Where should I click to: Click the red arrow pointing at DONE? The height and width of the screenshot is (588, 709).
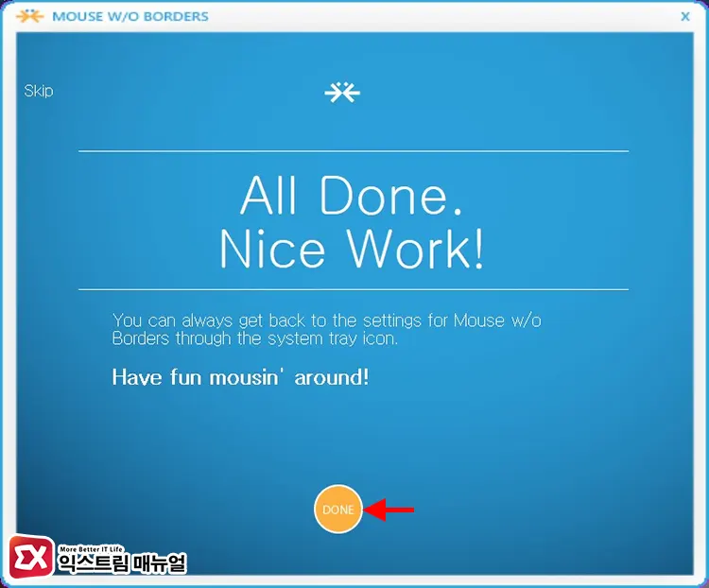[390, 510]
